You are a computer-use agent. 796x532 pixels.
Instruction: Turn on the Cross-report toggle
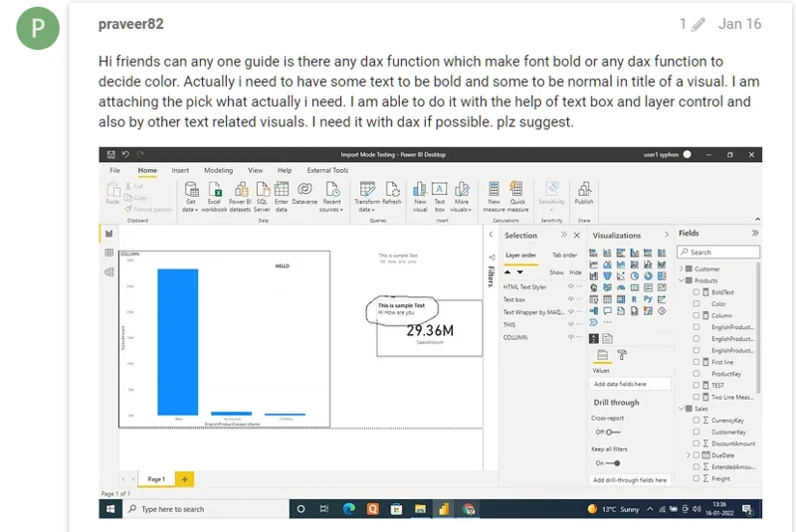click(x=613, y=433)
